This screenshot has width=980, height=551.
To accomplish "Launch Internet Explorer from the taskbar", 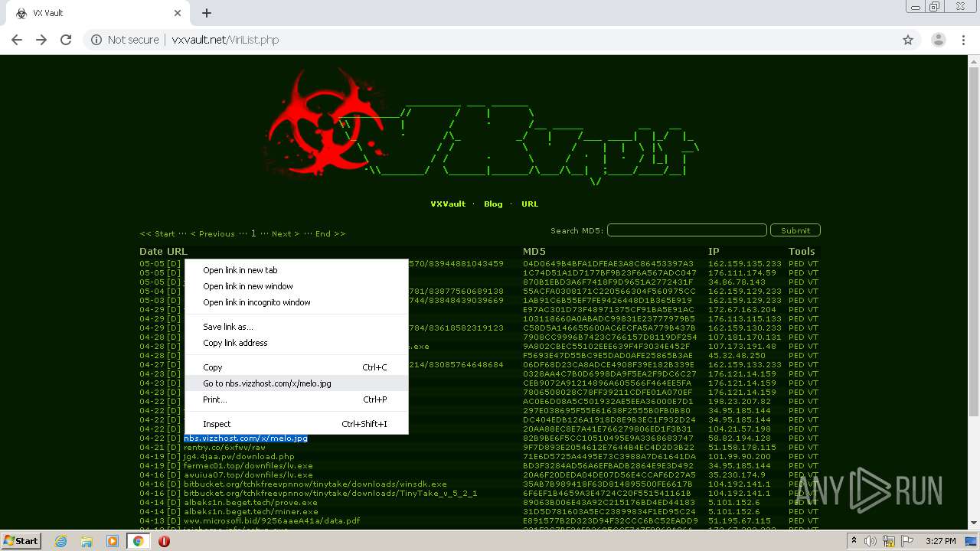I will point(60,540).
